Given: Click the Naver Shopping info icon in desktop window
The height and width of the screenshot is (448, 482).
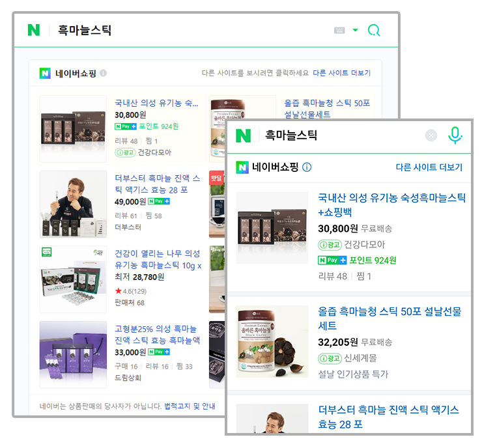Looking at the screenshot, I should click(104, 73).
